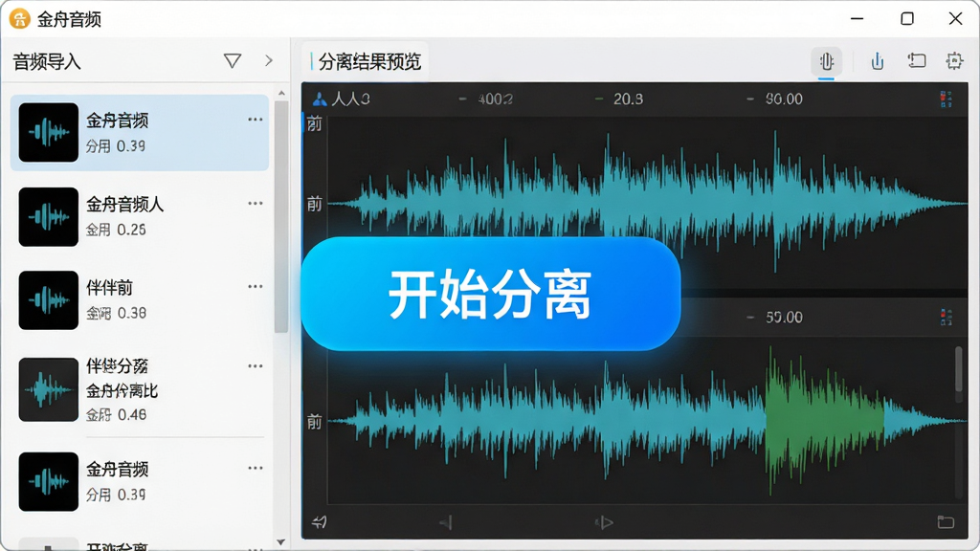Click thumbnail of highlighted 金舟音频 item
The width and height of the screenshot is (980, 551).
click(48, 132)
